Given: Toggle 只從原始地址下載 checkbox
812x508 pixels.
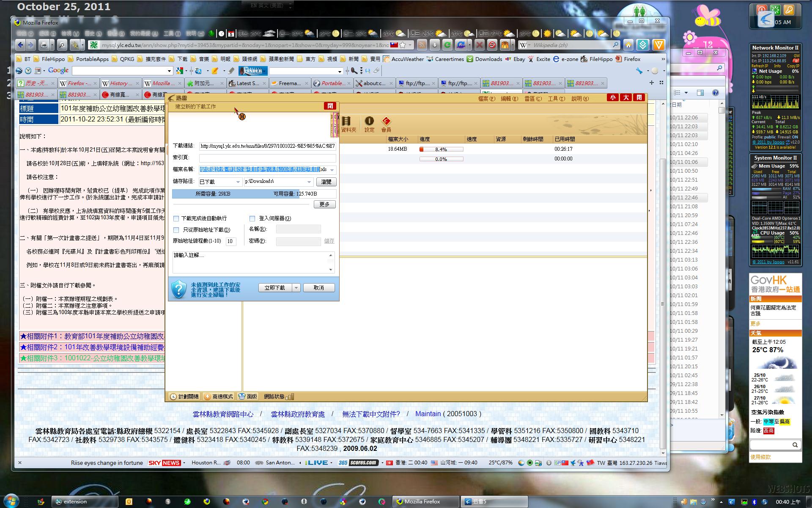Looking at the screenshot, I should coord(176,230).
